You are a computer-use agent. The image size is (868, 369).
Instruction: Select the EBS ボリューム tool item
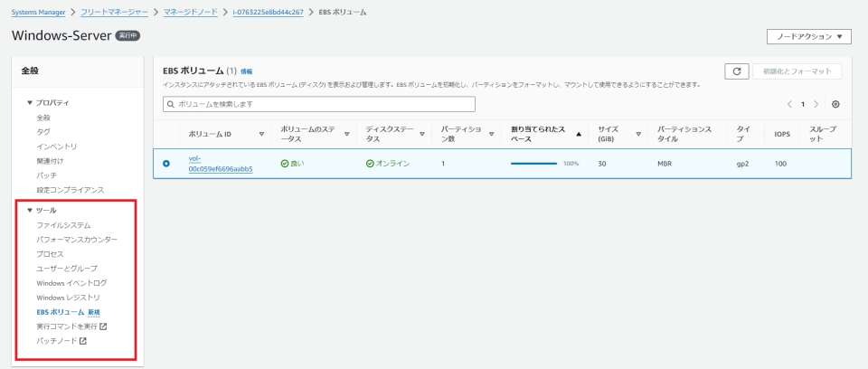click(x=61, y=312)
